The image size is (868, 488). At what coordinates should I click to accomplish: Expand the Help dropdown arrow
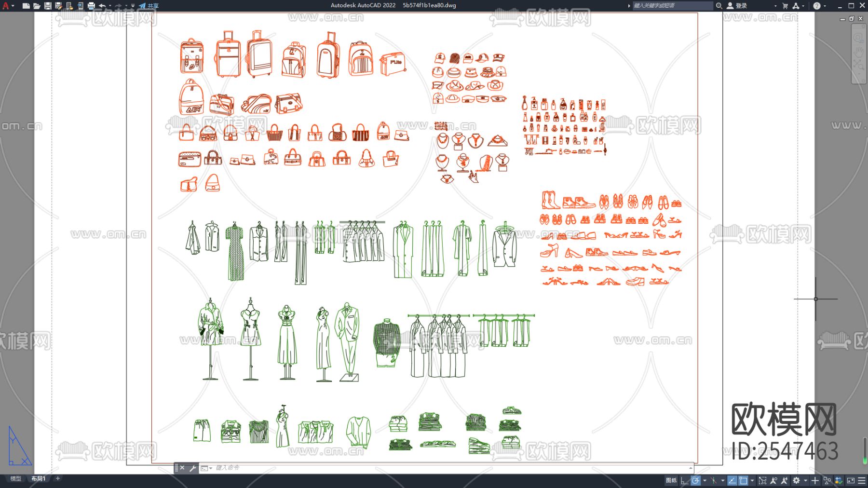click(x=825, y=6)
